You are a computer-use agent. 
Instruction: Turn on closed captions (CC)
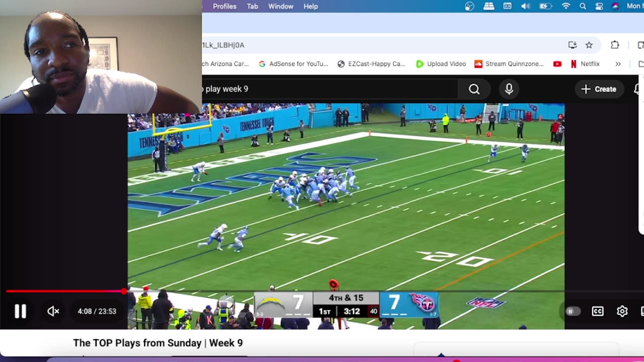tap(598, 311)
